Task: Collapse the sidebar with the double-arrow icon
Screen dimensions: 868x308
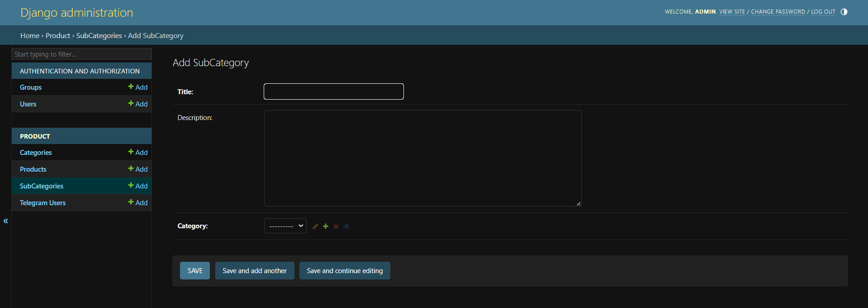Action: pyautogui.click(x=6, y=221)
